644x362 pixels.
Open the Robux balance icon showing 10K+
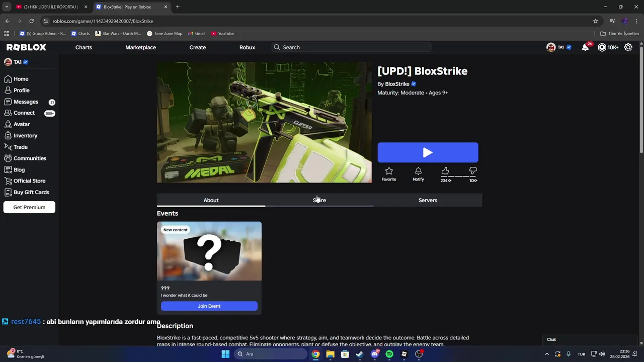point(602,47)
